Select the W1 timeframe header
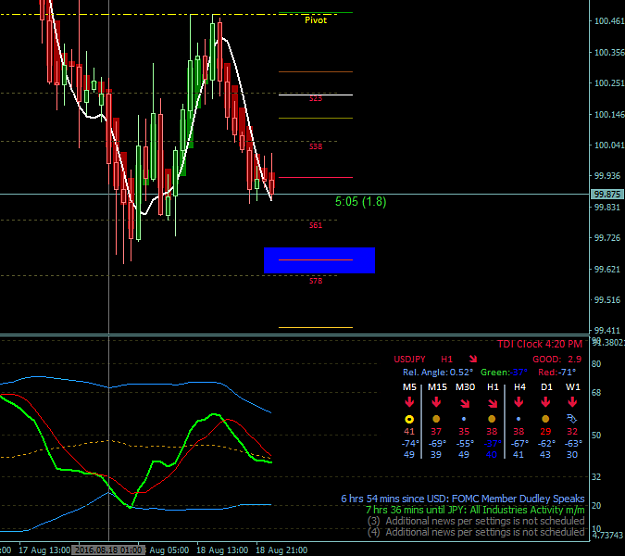The height and width of the screenshot is (556, 625). pos(573,387)
